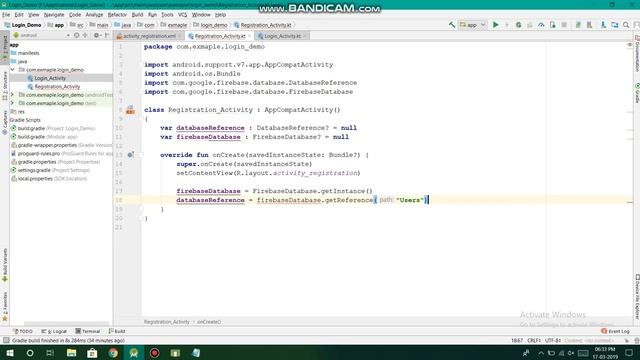Open the Build tool window
The image size is (640, 360).
tap(117, 331)
